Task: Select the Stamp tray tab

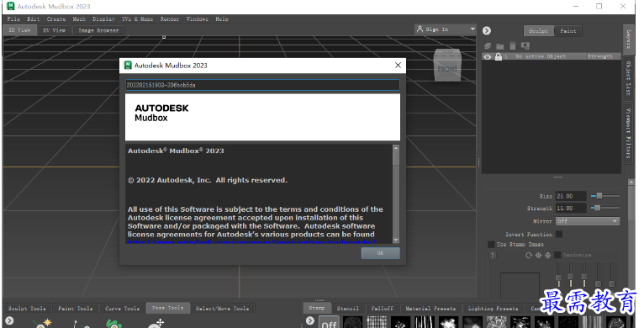Action: (x=317, y=308)
